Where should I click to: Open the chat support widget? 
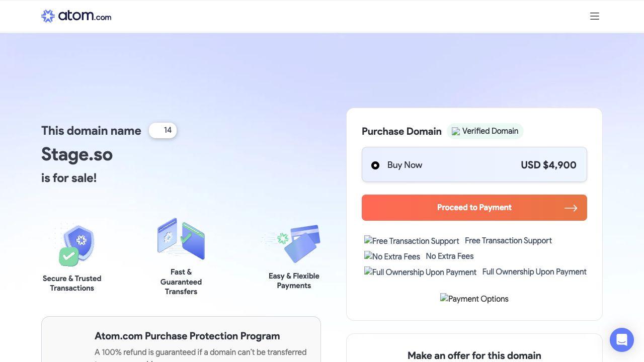[621, 340]
